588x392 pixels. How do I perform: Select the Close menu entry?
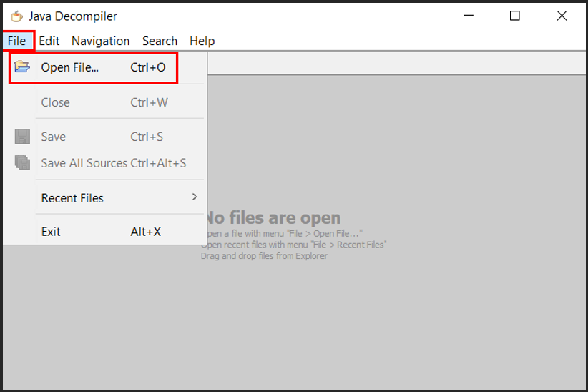click(x=106, y=102)
